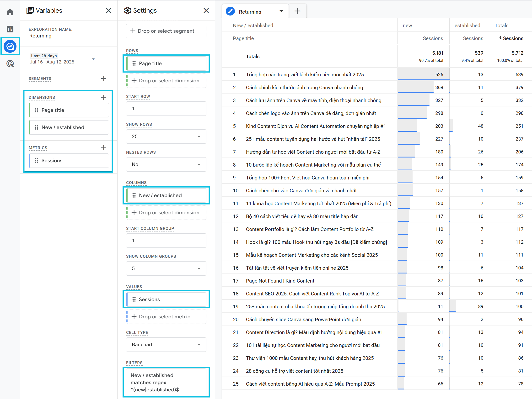Image resolution: width=532 pixels, height=399 pixels.
Task: Select the Home icon in the sidebar
Action: pos(10,11)
